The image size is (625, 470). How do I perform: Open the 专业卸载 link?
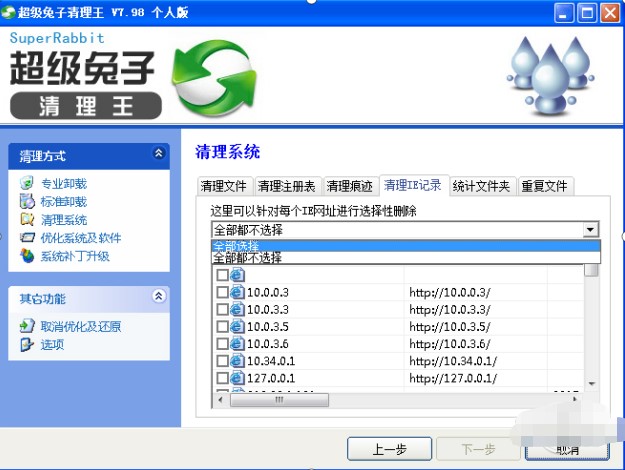[64, 183]
